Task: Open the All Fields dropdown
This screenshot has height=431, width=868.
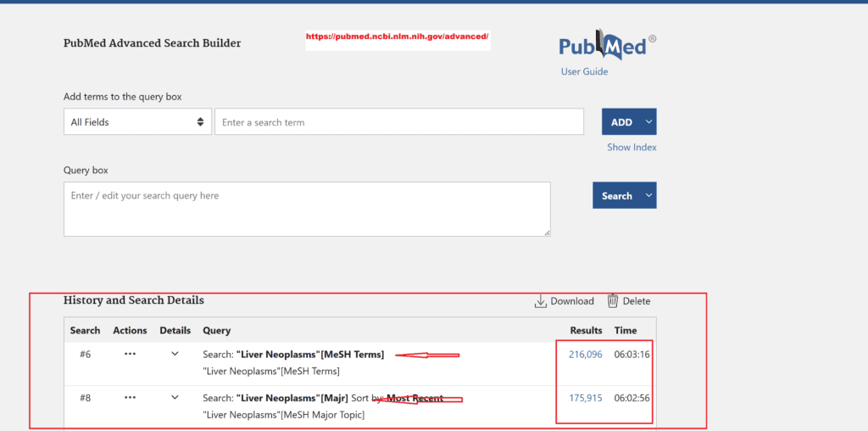Action: point(137,122)
